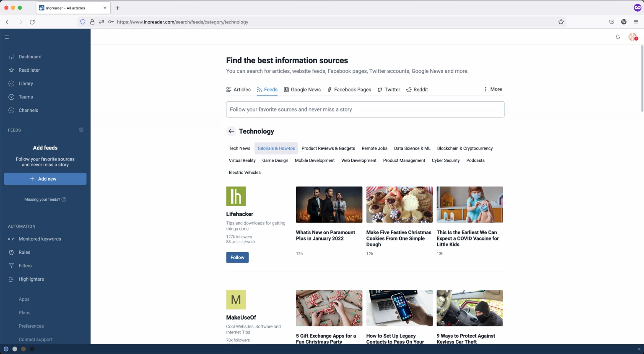Screen dimensions: 644x354
Task: Select the Tech News subcategory
Action: pos(239,148)
